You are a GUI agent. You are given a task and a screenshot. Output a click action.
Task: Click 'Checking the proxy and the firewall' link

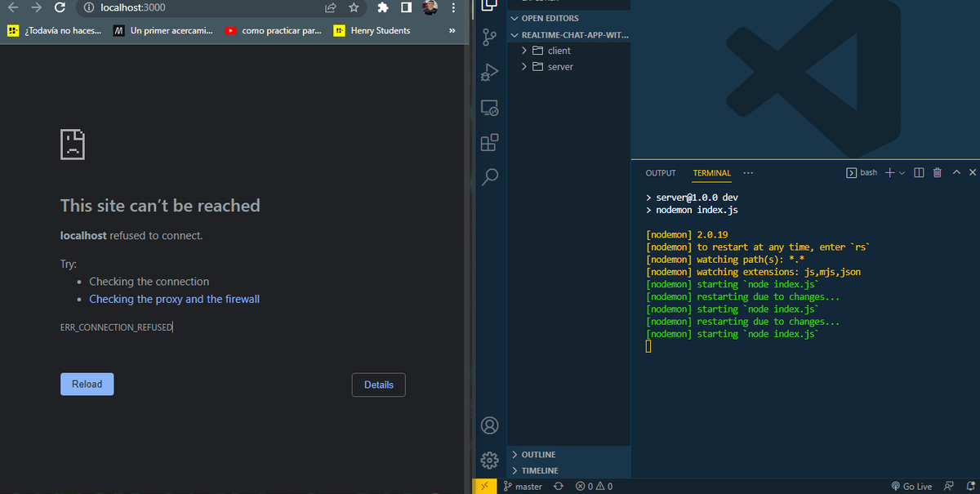[x=174, y=299]
